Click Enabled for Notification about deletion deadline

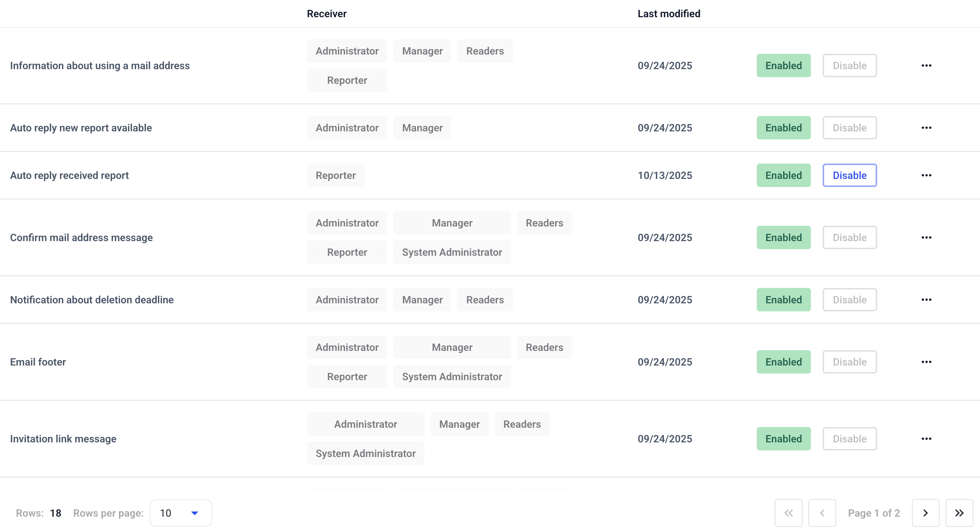coord(783,300)
